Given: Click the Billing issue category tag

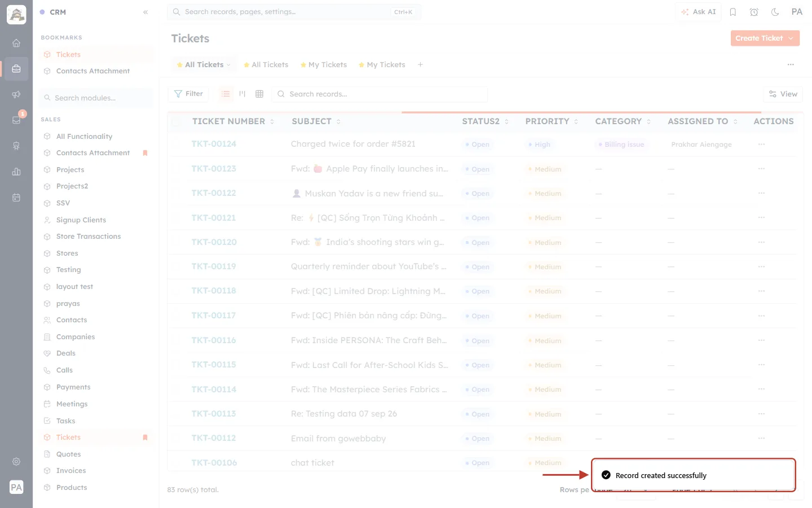Looking at the screenshot, I should click(x=621, y=144).
